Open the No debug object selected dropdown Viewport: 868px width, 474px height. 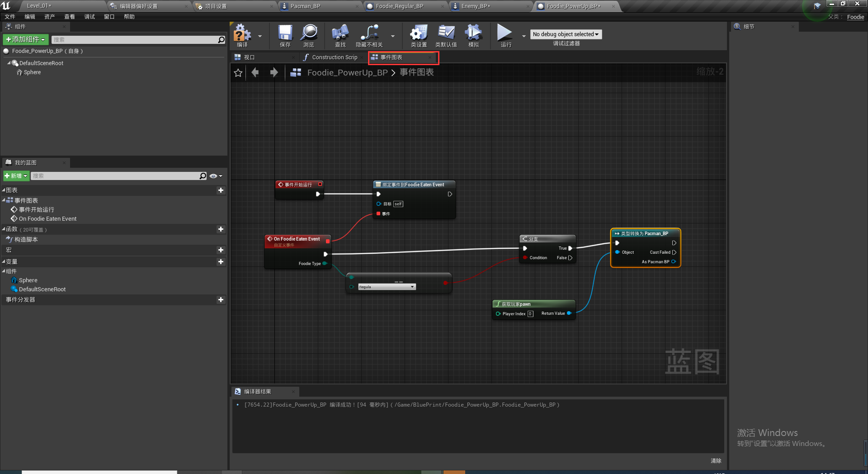click(566, 34)
